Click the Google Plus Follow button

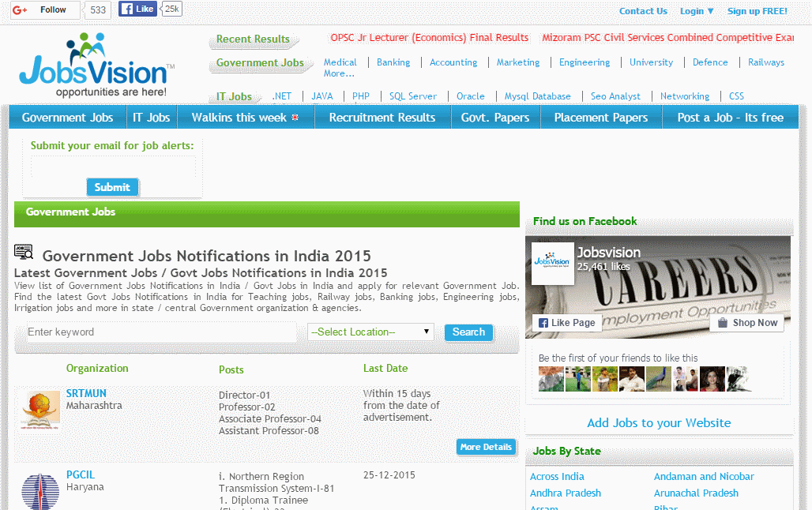click(45, 9)
